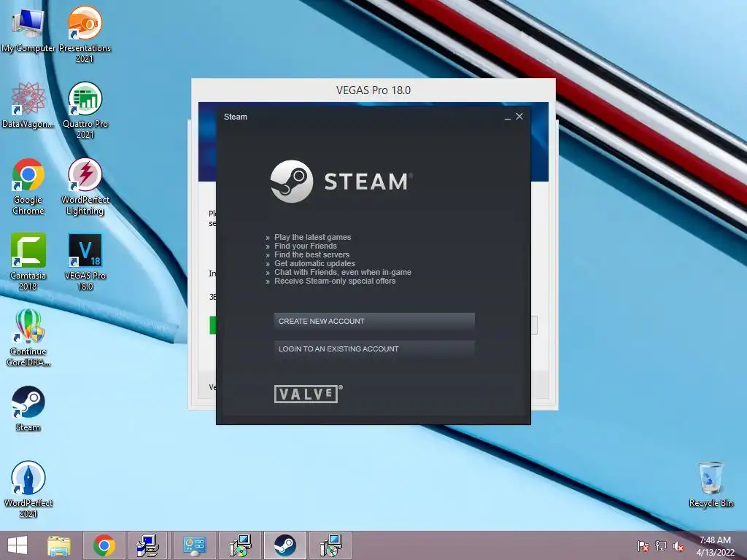
Task: Click "Receive Steam-only special offers" text
Action: 335,281
